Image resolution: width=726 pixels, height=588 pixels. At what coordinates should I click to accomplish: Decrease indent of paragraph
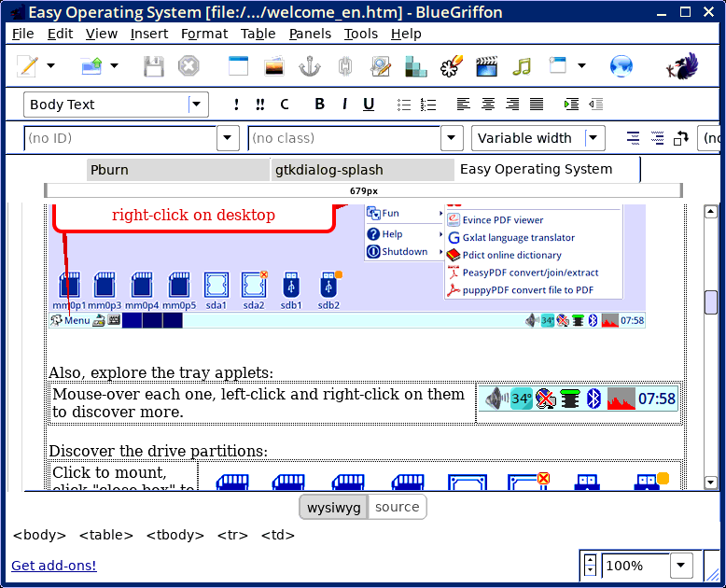(x=596, y=105)
